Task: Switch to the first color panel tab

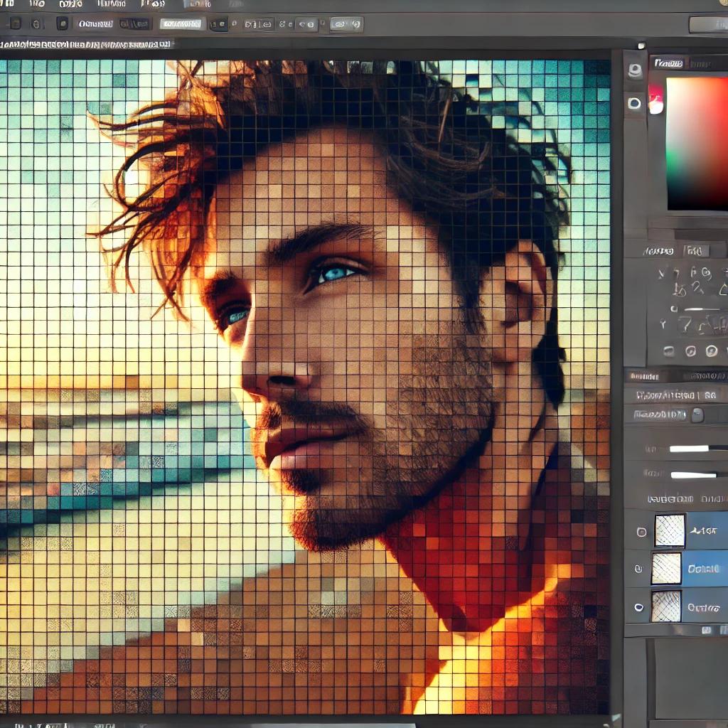Action: click(x=667, y=63)
